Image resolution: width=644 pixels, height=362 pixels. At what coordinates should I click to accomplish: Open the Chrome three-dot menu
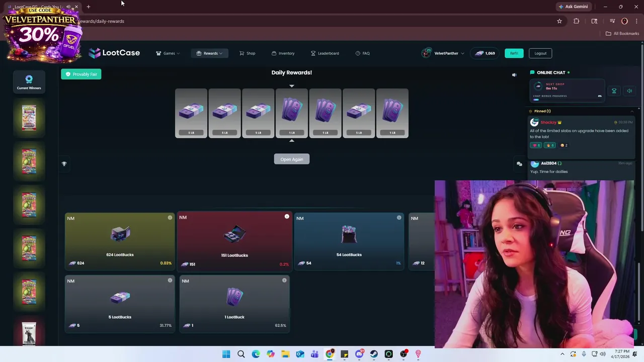[636, 21]
